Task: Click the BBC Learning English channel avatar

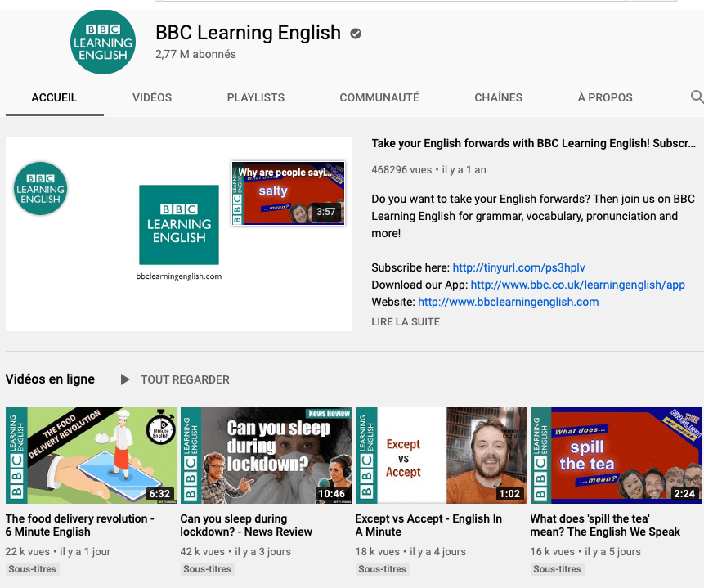Action: tap(103, 43)
